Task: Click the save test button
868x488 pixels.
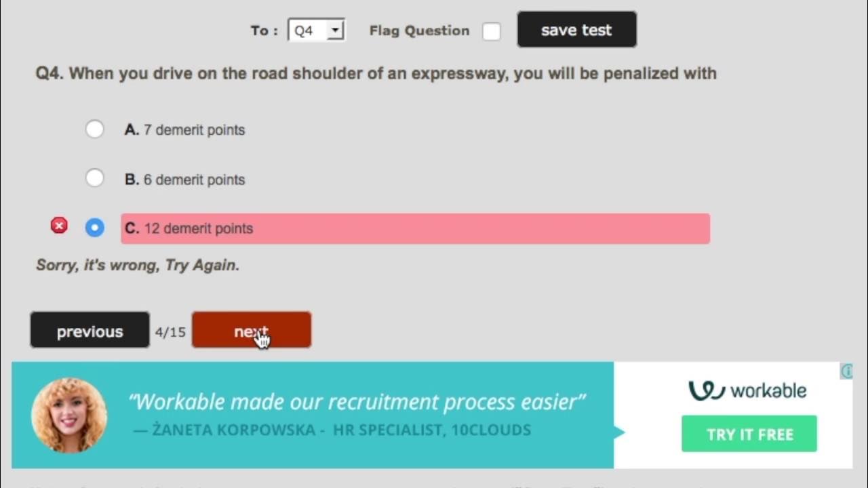Action: tap(576, 30)
